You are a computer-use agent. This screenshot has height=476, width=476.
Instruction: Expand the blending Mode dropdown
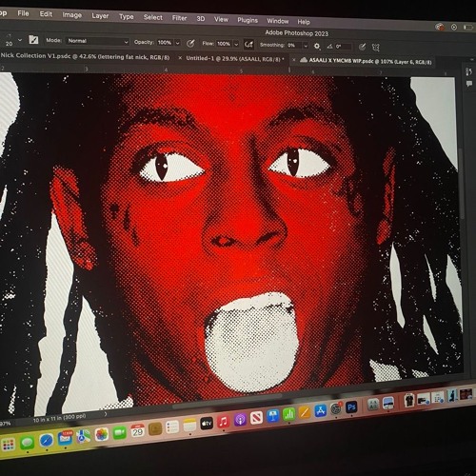(97, 41)
